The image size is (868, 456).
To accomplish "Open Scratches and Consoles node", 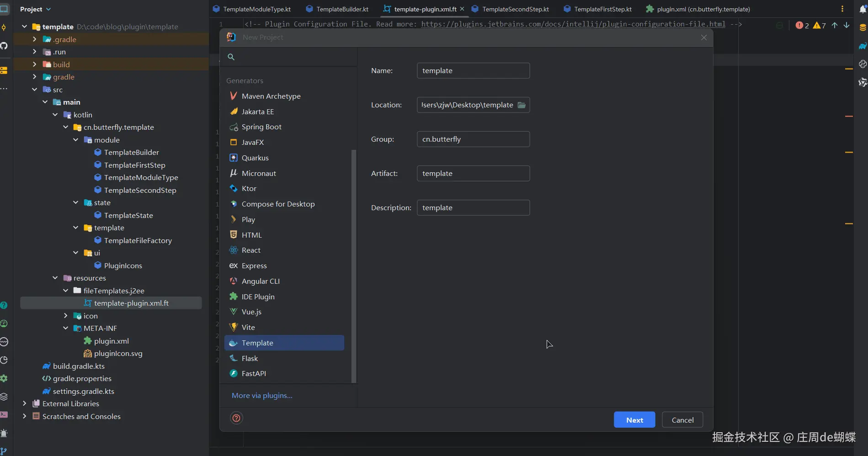I will pos(81,416).
